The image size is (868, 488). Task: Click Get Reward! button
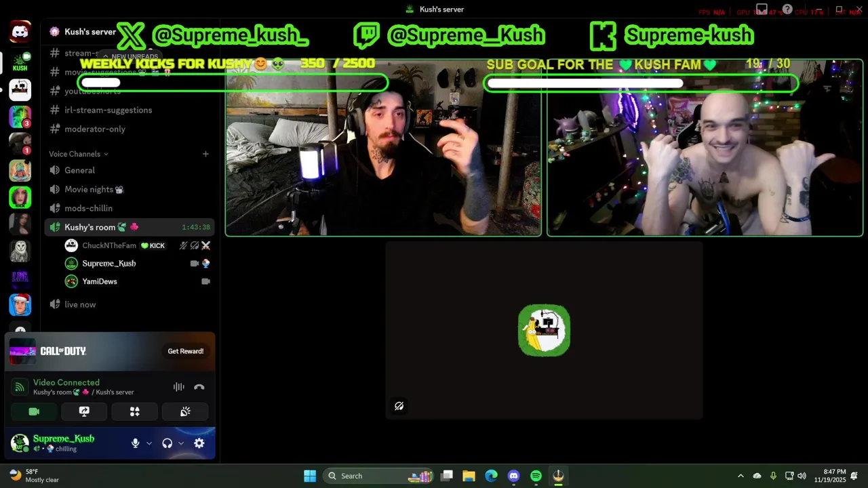186,351
